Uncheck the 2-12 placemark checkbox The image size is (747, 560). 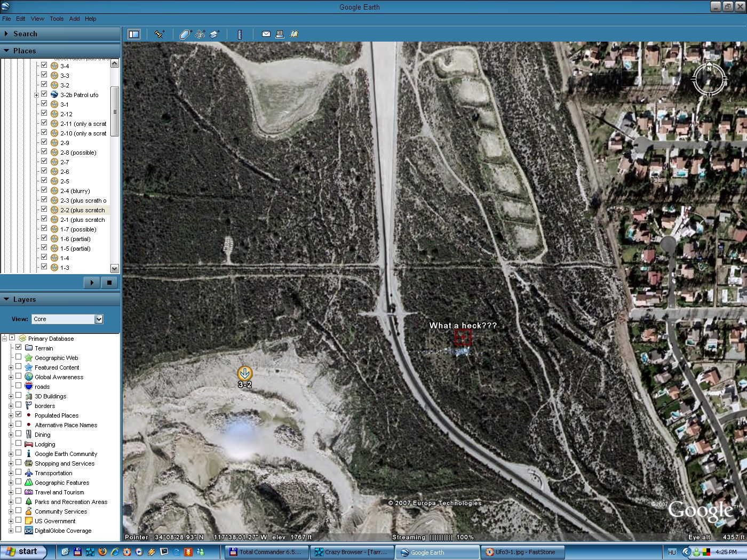[x=44, y=114]
